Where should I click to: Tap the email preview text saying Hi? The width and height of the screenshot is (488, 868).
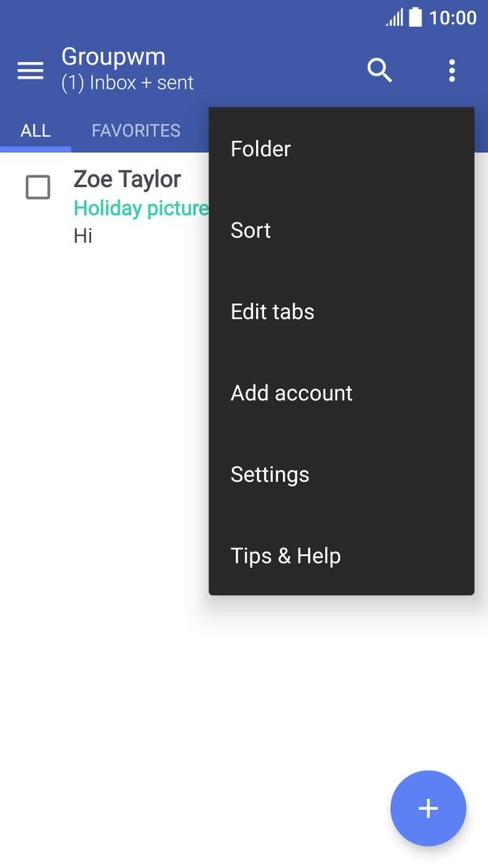(83, 235)
